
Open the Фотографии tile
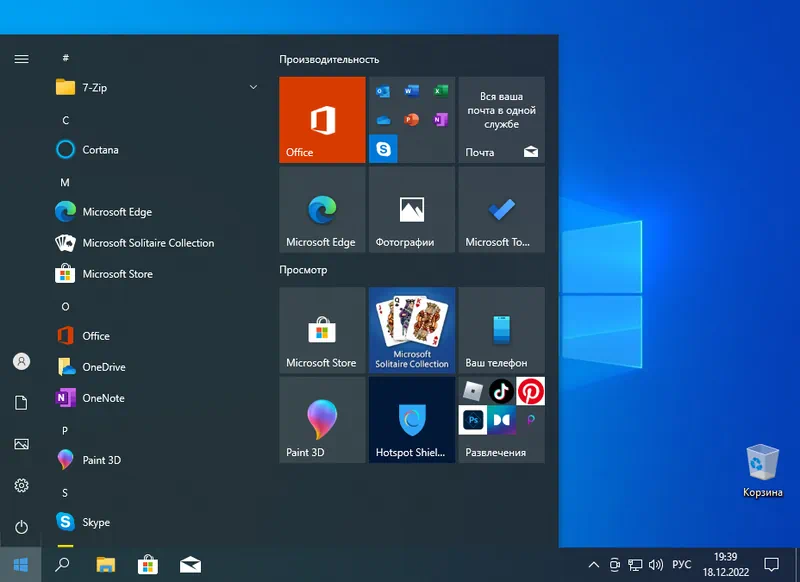412,210
